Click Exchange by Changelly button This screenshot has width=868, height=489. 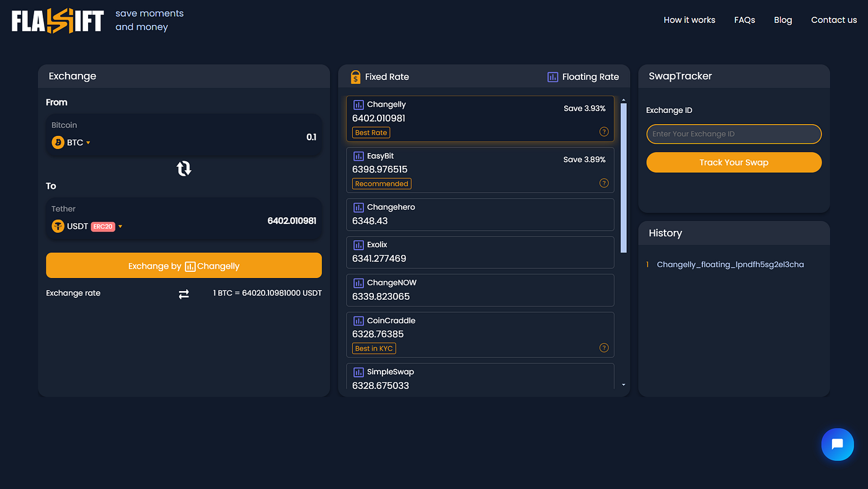pyautogui.click(x=184, y=266)
